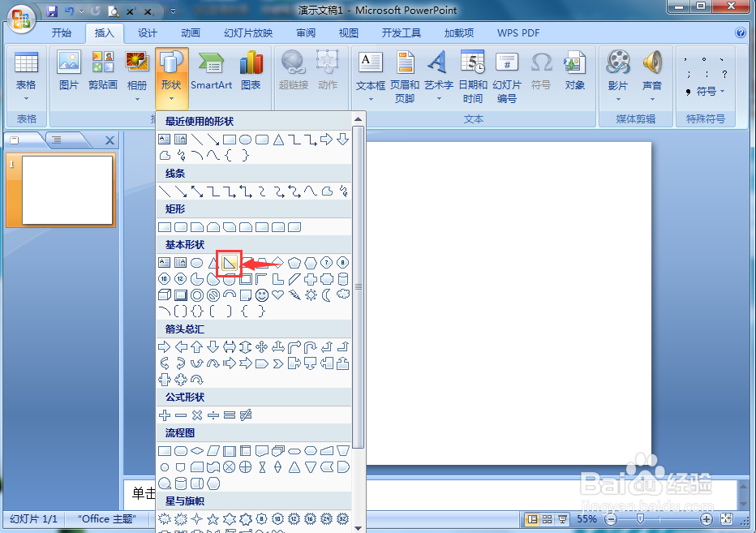Open the Review (审阅) tab
This screenshot has width=756, height=533.
[x=306, y=32]
